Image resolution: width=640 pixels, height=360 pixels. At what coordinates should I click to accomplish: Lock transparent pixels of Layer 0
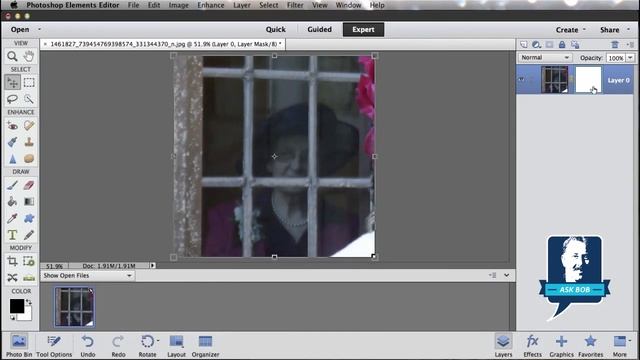[x=575, y=44]
